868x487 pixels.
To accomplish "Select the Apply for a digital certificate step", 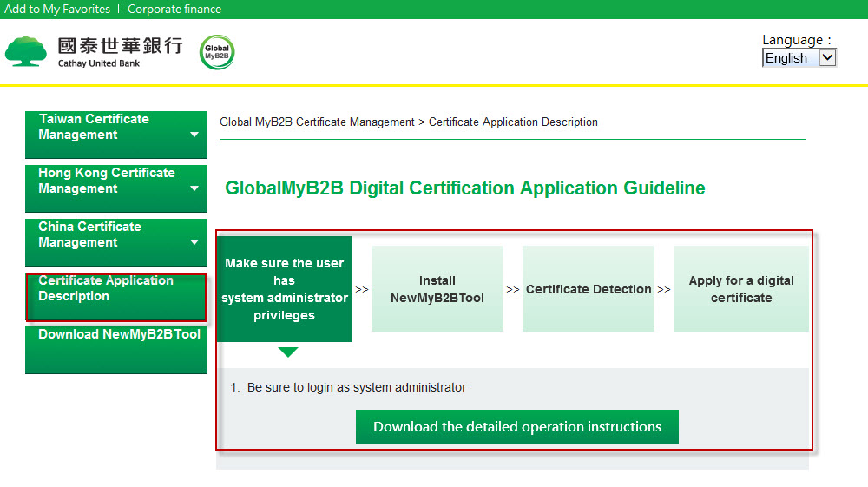I will 741,289.
